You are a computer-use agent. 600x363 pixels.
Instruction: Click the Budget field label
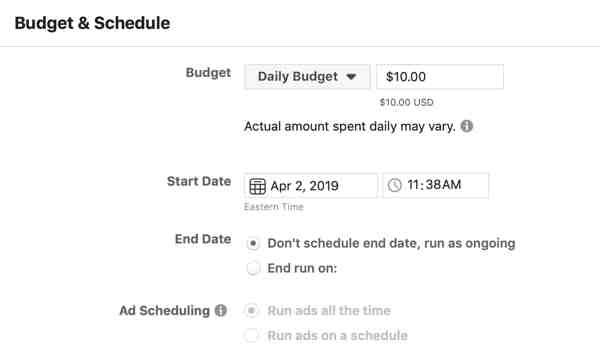pyautogui.click(x=208, y=73)
